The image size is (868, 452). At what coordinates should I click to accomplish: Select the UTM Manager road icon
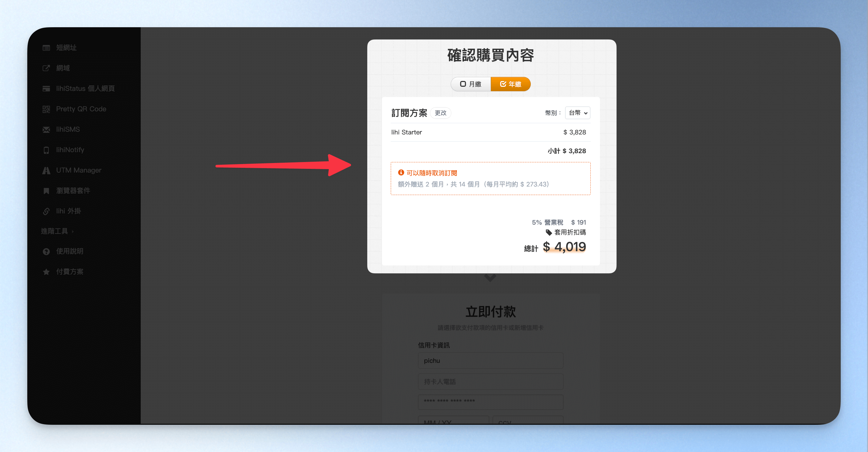(46, 171)
